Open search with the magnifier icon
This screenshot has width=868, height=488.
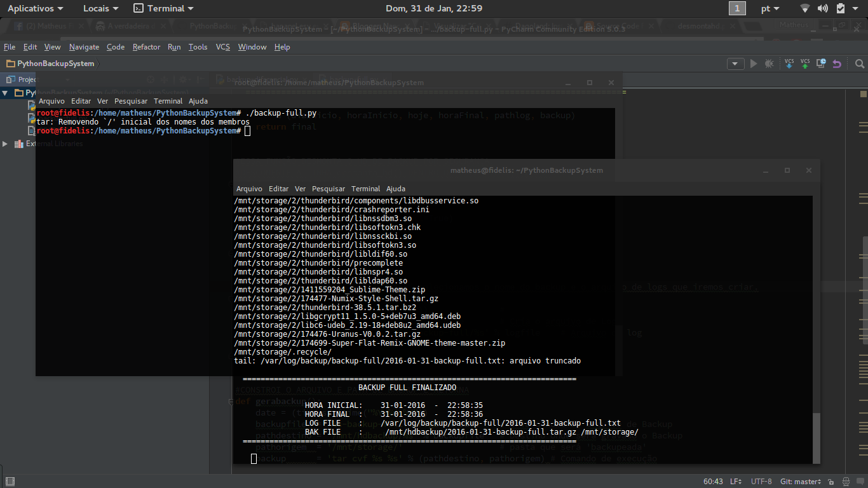pos(859,64)
